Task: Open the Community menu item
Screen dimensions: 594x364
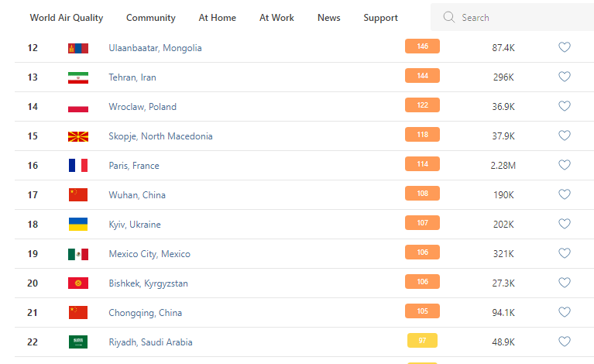Action: 150,18
